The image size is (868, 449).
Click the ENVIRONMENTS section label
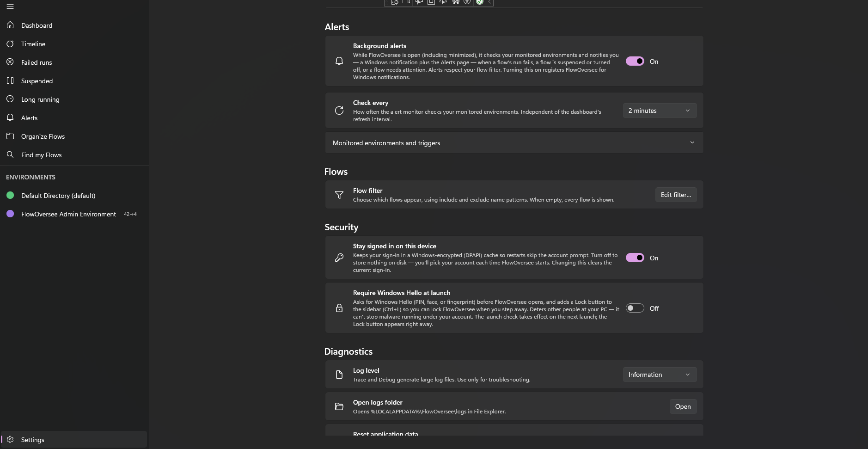point(31,177)
